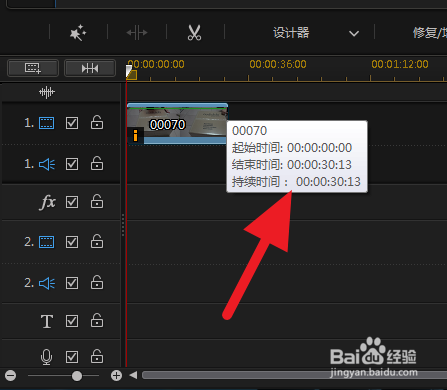Toggle lock on audio track 2
Viewport: 447px width, 390px height.
click(x=97, y=283)
